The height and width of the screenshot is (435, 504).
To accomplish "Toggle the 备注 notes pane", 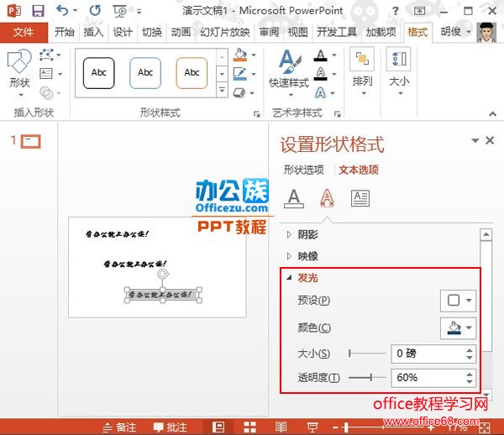I will click(x=119, y=427).
